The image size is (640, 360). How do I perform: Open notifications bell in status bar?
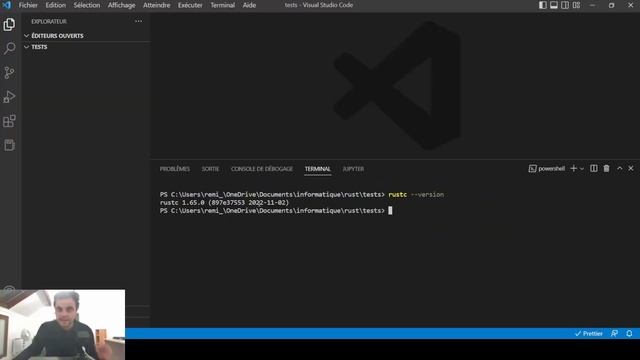click(629, 333)
